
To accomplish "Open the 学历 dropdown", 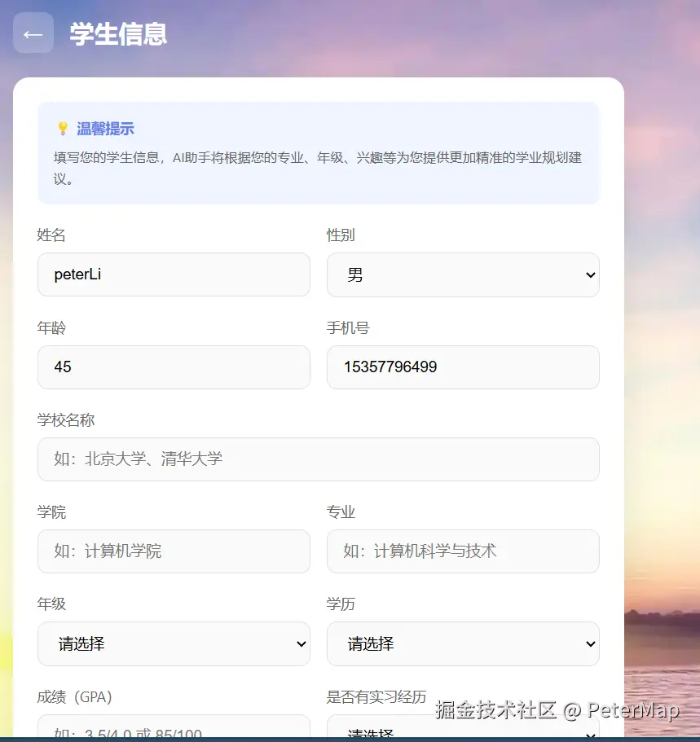I will (x=463, y=643).
